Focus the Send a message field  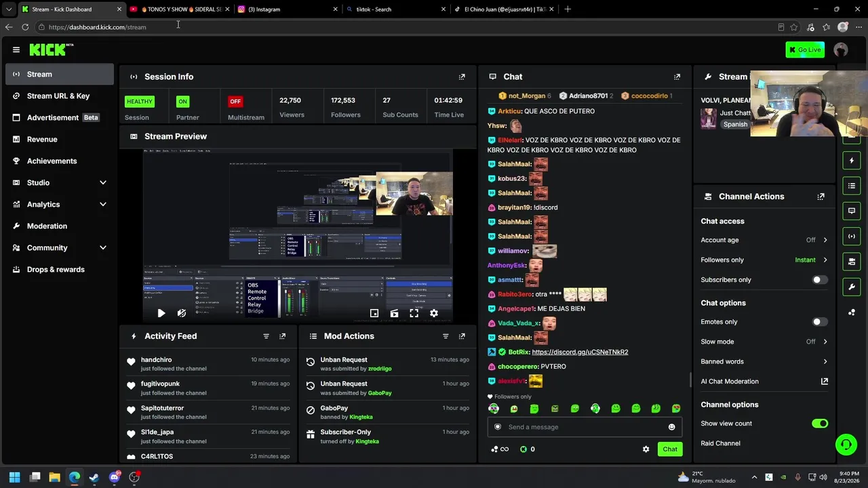coord(585,427)
